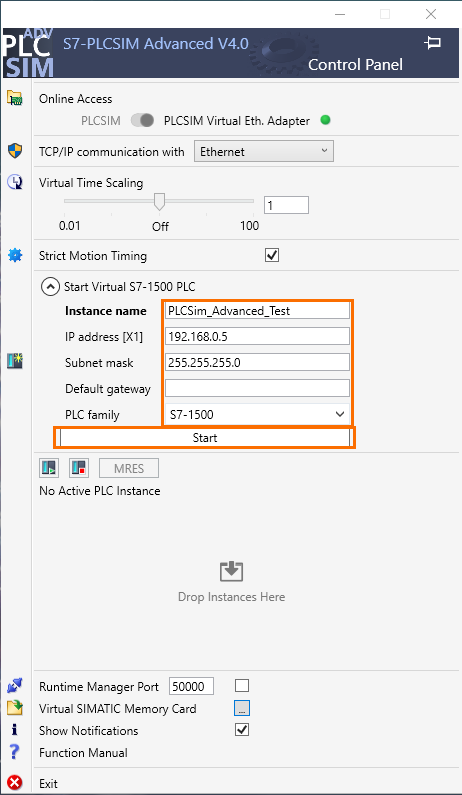The width and height of the screenshot is (462, 795).
Task: Click the pin window icon in header
Action: coord(432,44)
